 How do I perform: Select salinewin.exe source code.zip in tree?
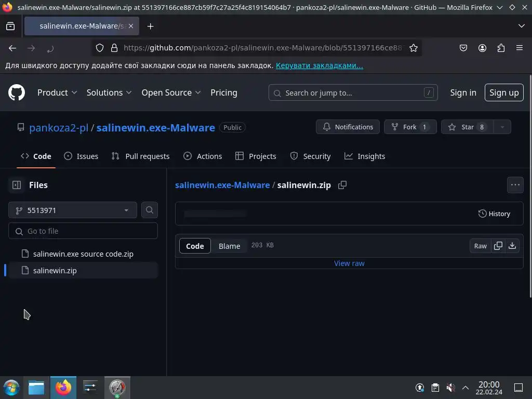click(83, 254)
